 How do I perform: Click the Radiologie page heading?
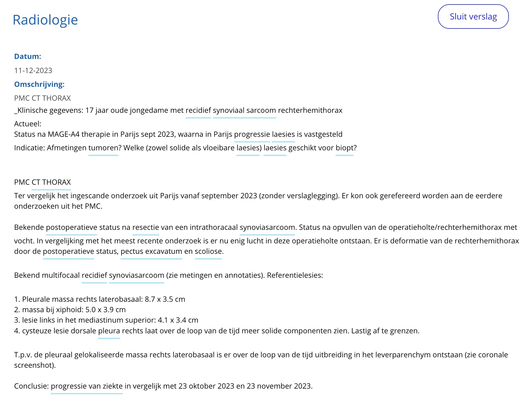[45, 20]
